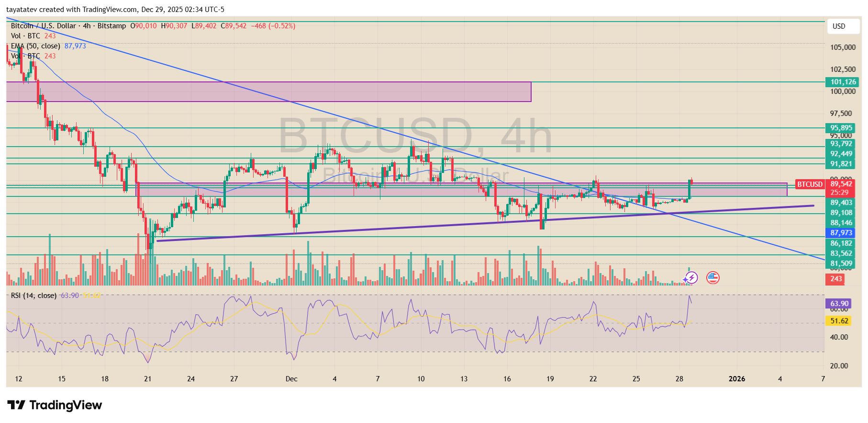Click the 2026 label on the time axis
Image resolution: width=868 pixels, height=423 pixels.
pos(736,379)
